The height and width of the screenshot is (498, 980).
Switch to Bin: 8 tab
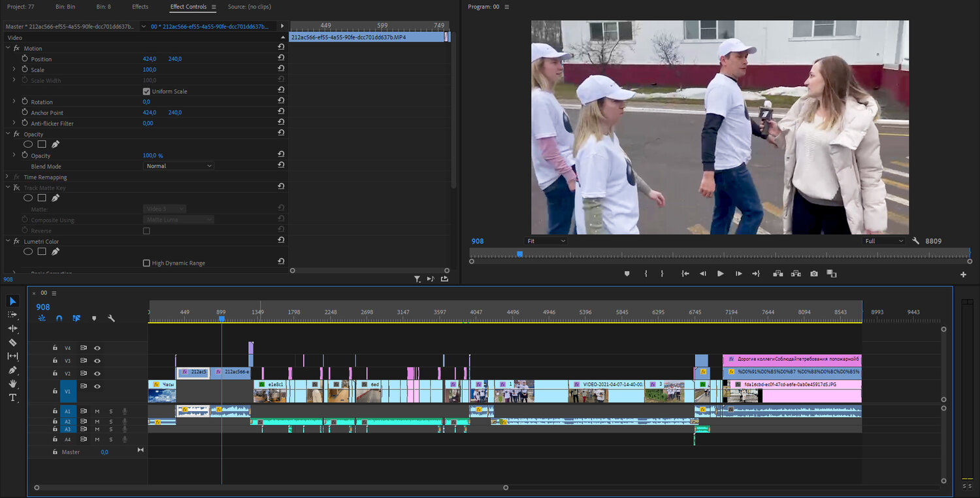(103, 7)
